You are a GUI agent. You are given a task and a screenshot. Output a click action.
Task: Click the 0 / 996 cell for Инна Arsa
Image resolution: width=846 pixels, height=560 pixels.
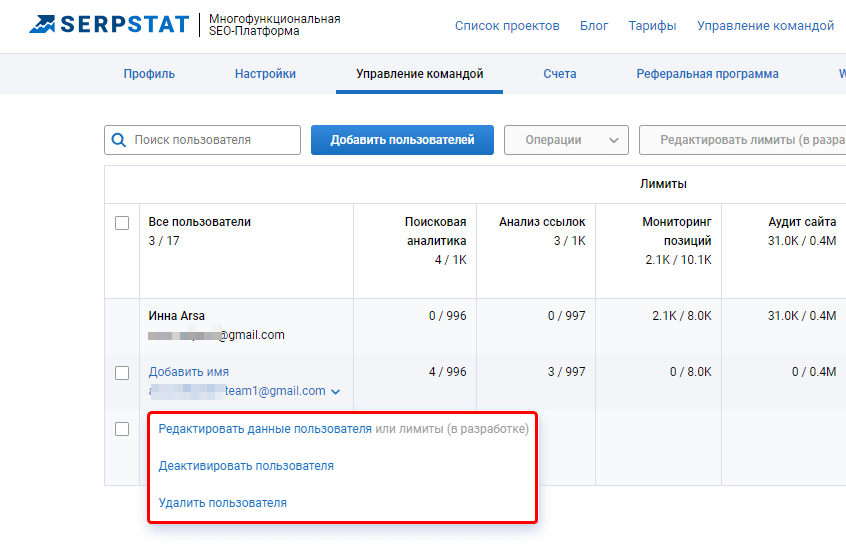click(x=448, y=316)
